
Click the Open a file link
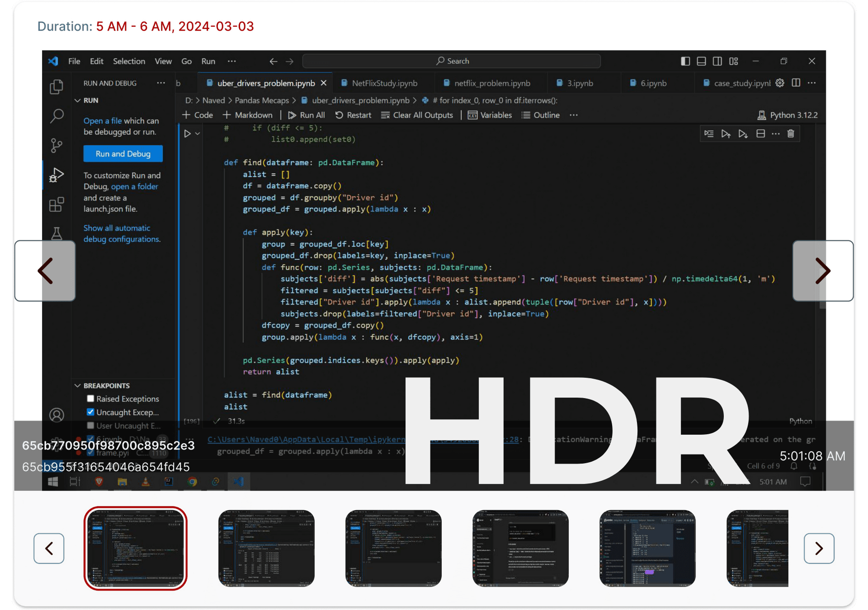103,121
